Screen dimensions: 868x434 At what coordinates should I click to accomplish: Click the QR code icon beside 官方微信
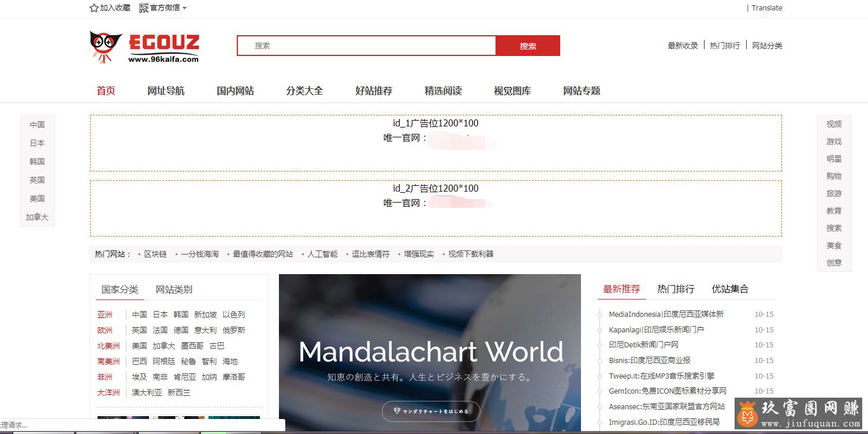144,8
